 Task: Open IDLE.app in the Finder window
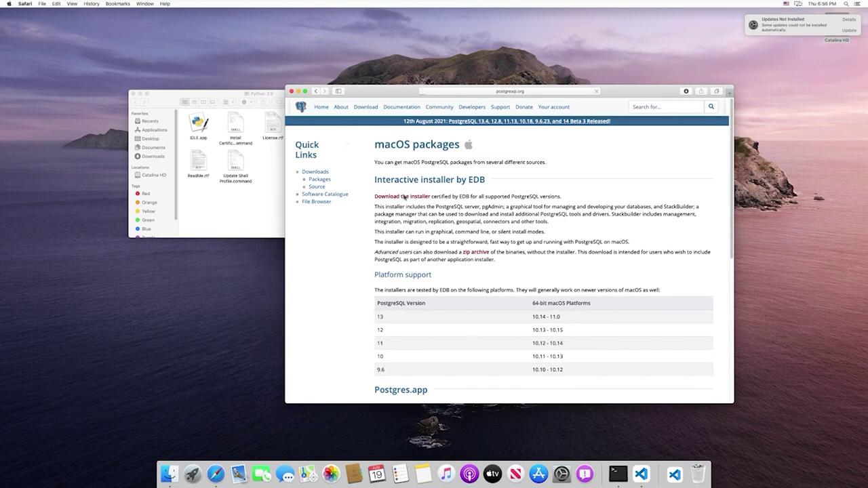coord(198,125)
